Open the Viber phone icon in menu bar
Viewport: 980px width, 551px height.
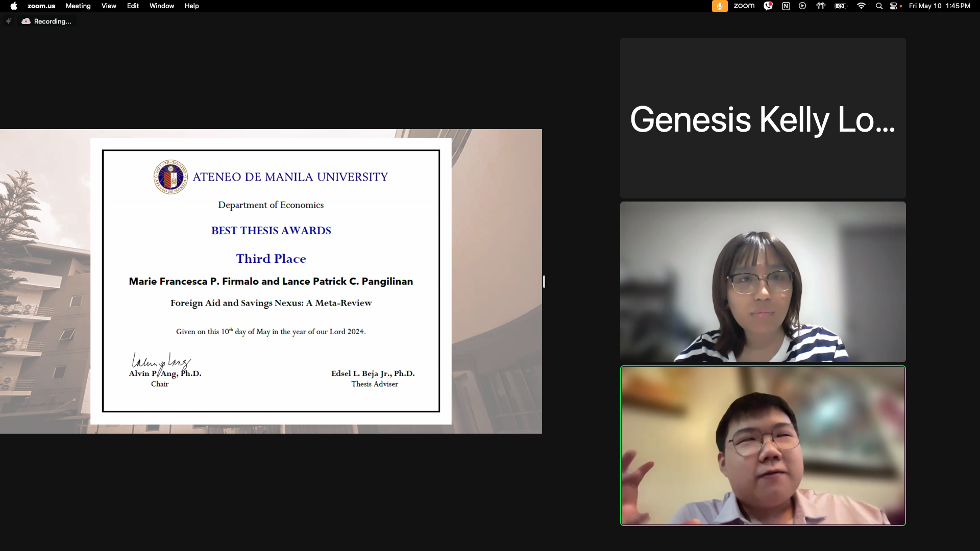[768, 6]
